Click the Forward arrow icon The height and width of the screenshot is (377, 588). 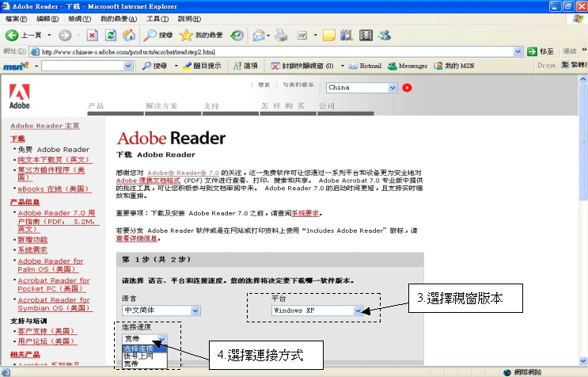pyautogui.click(x=65, y=36)
